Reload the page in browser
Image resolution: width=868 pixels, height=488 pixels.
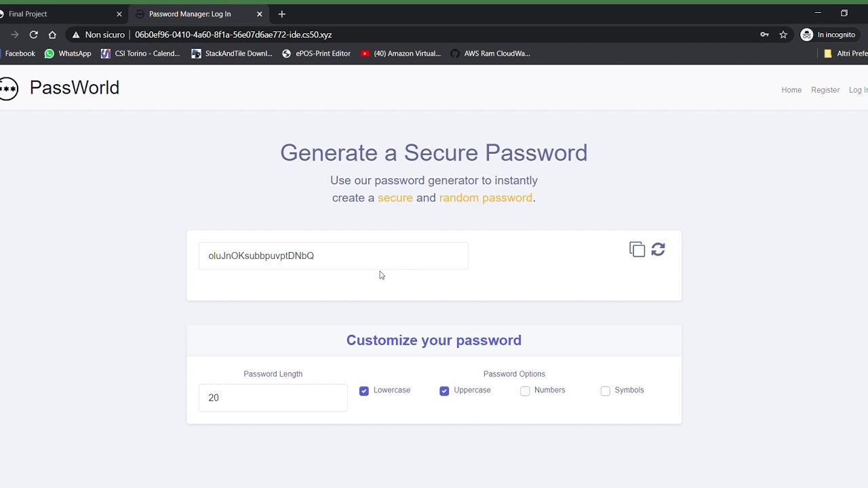click(33, 35)
